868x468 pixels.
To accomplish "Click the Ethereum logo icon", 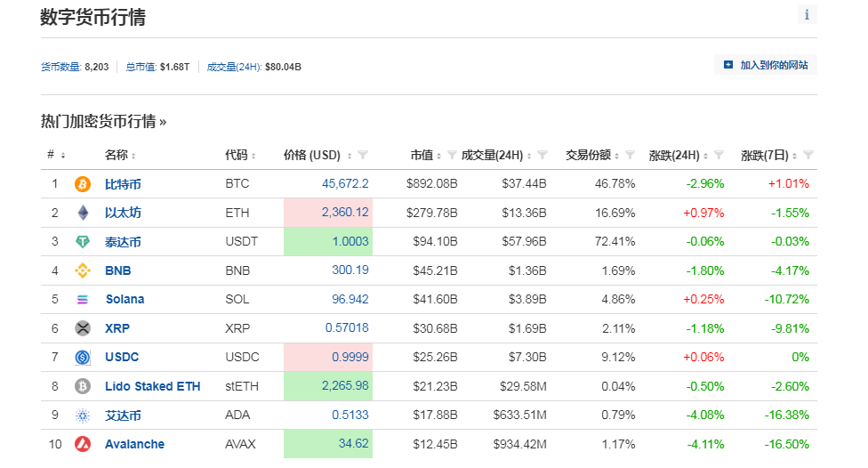I will click(83, 214).
